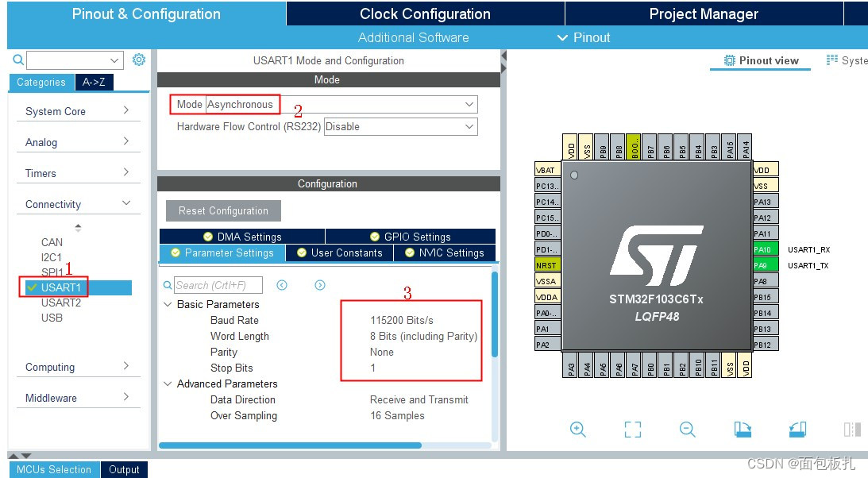
Task: Fit the chip pinout view to window
Action: pyautogui.click(x=633, y=430)
